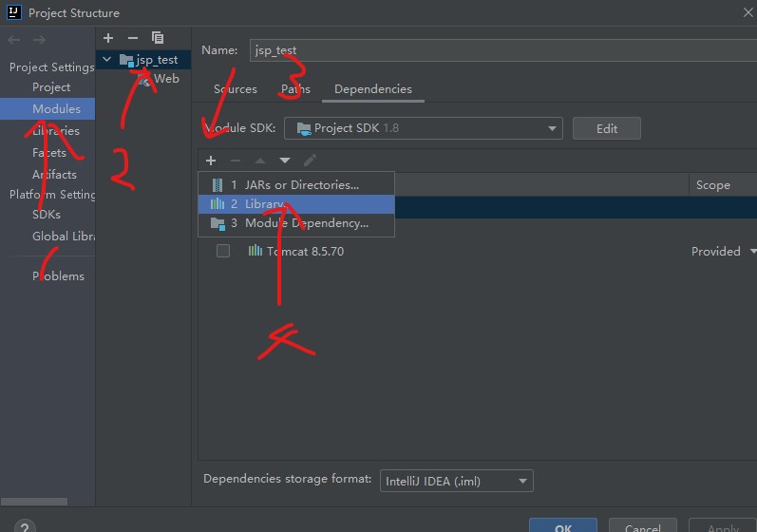The width and height of the screenshot is (757, 532).
Task: Click the Scope column header
Action: tap(712, 185)
